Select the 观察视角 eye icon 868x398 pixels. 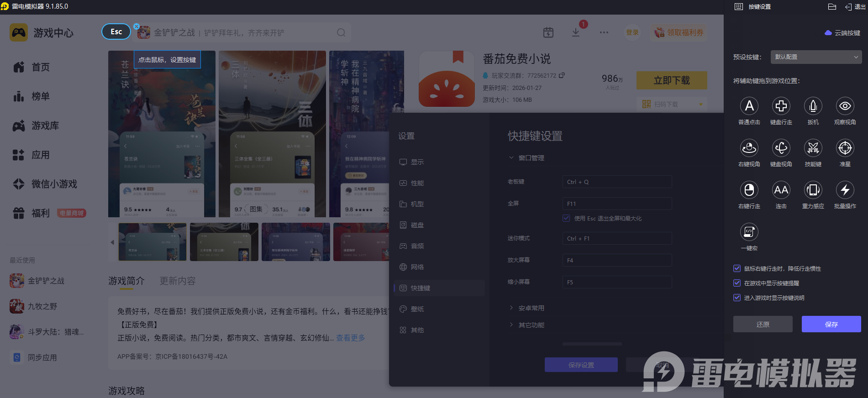click(x=845, y=106)
